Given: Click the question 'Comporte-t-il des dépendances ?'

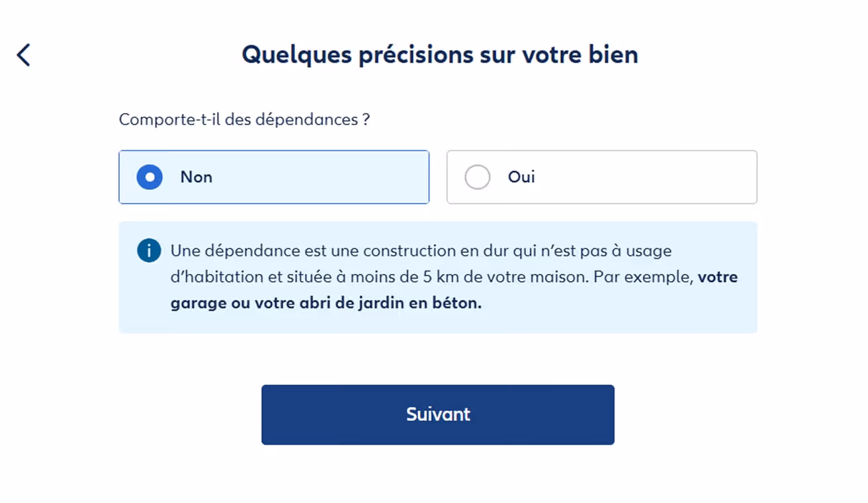Looking at the screenshot, I should coord(245,119).
